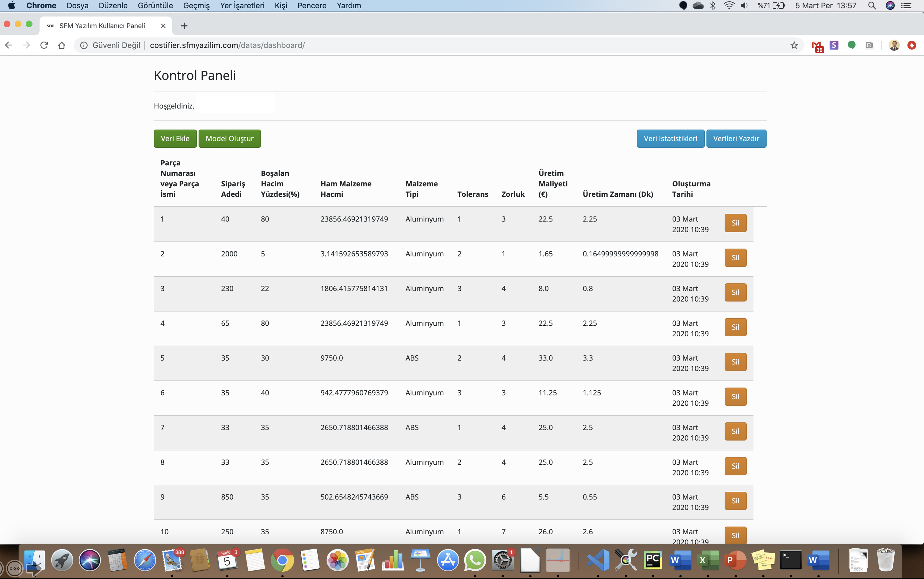Image resolution: width=924 pixels, height=579 pixels.
Task: Click the Verileri Yazdır button
Action: coord(736,138)
